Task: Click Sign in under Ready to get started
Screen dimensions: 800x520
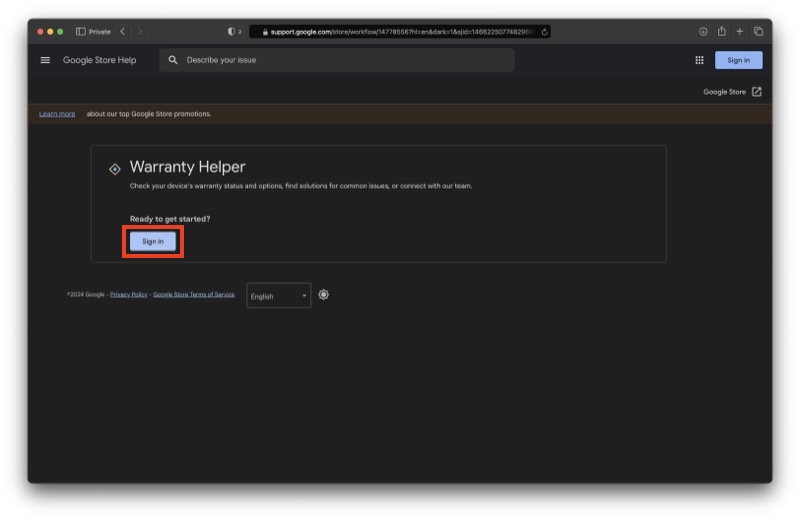Action: pyautogui.click(x=153, y=241)
